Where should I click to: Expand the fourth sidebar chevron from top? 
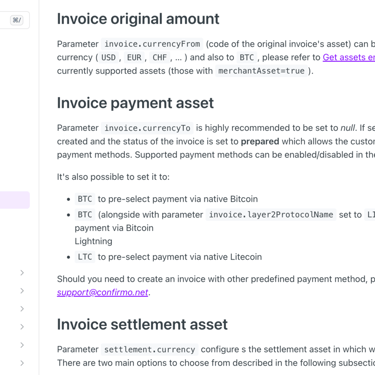22,327
